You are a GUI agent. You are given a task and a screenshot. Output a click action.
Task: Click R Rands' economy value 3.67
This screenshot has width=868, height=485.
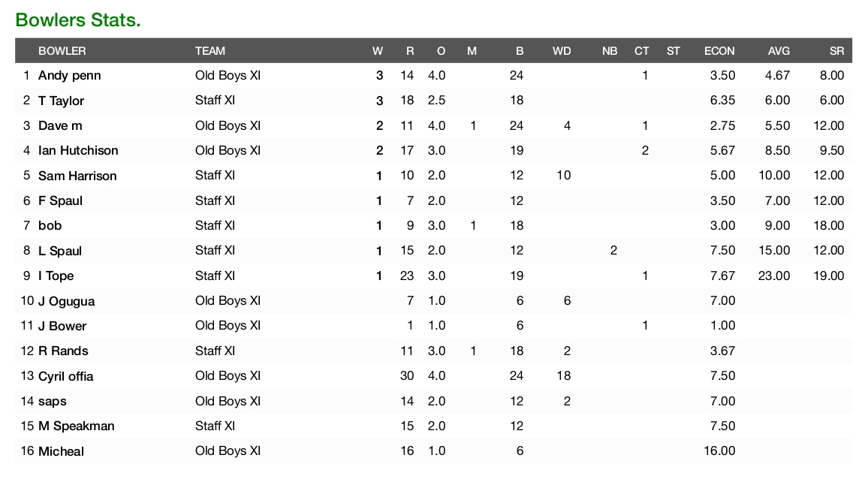[722, 351]
